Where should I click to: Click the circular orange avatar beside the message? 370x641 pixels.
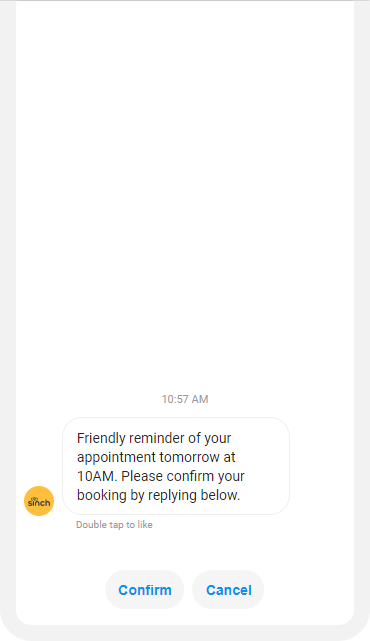[39, 501]
